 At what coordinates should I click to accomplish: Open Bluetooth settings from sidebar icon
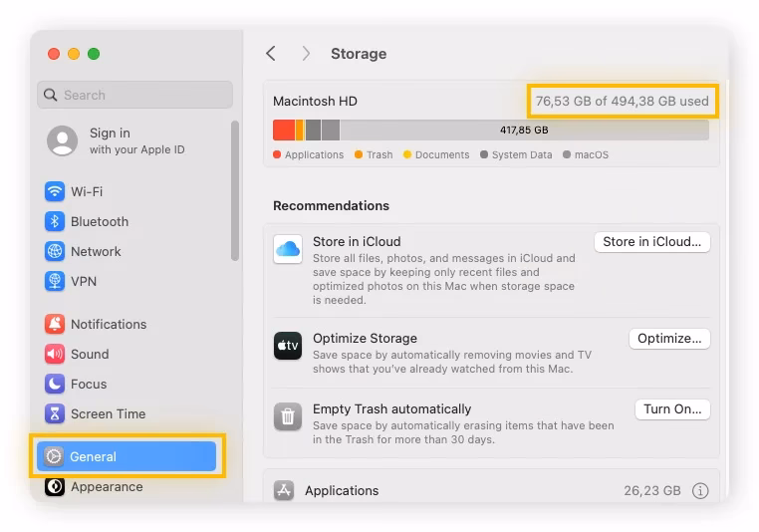point(55,221)
